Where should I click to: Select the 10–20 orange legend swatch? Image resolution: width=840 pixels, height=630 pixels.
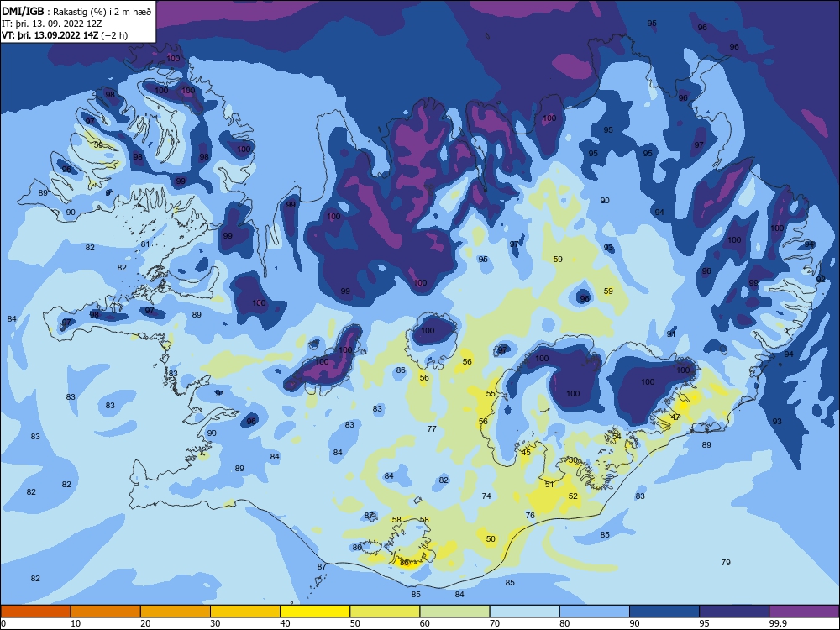106,612
